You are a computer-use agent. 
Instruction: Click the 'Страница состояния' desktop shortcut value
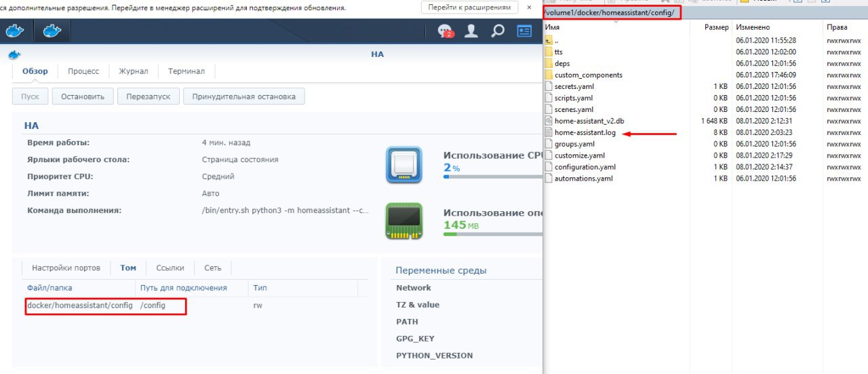pos(240,160)
